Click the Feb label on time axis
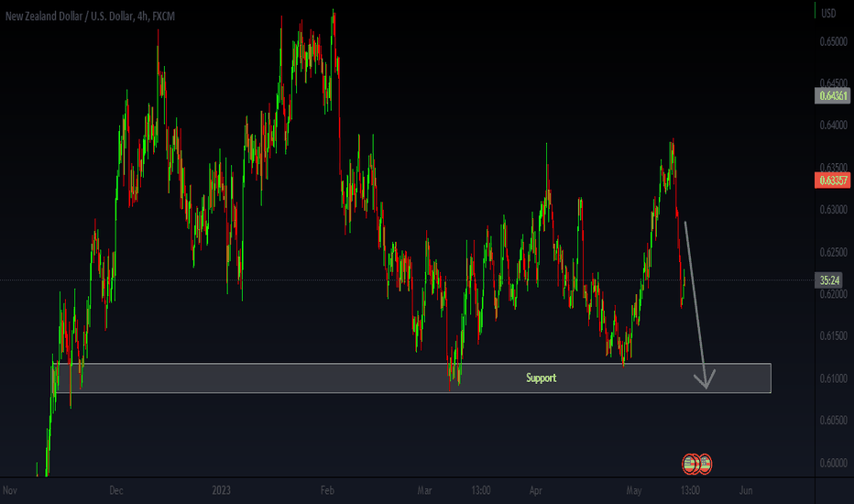This screenshot has width=854, height=504. click(x=327, y=490)
